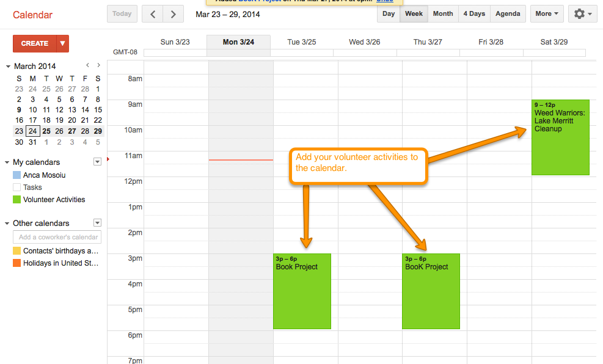The width and height of the screenshot is (603, 364).
Task: Select March 1 in mini calendar
Action: [98, 89]
